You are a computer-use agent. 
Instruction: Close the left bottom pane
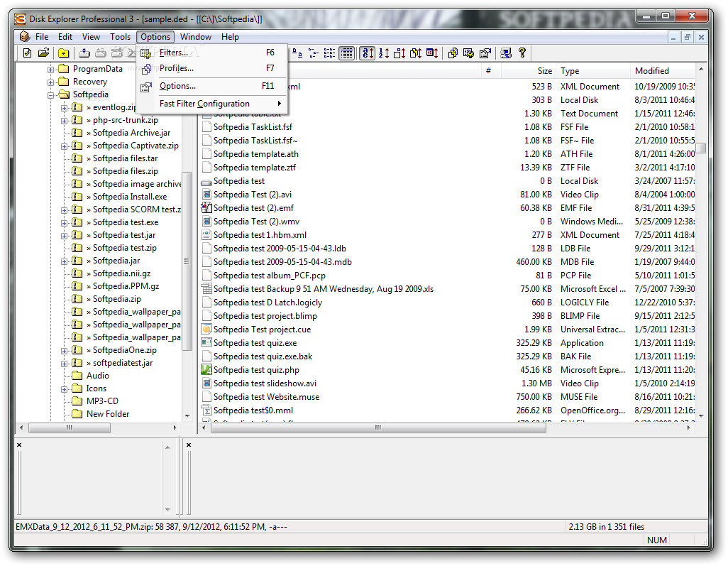coord(19,445)
